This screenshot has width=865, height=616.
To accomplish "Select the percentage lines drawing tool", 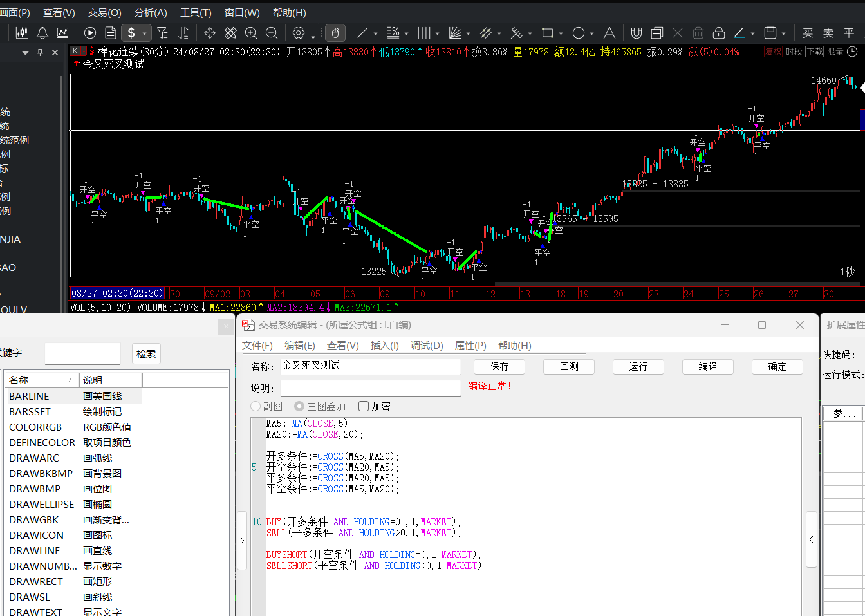I will [x=393, y=33].
